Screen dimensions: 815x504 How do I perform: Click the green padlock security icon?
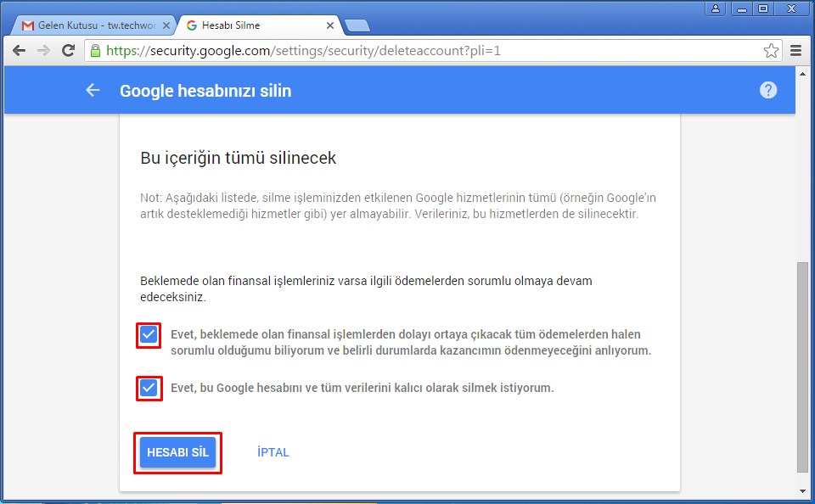[x=96, y=51]
